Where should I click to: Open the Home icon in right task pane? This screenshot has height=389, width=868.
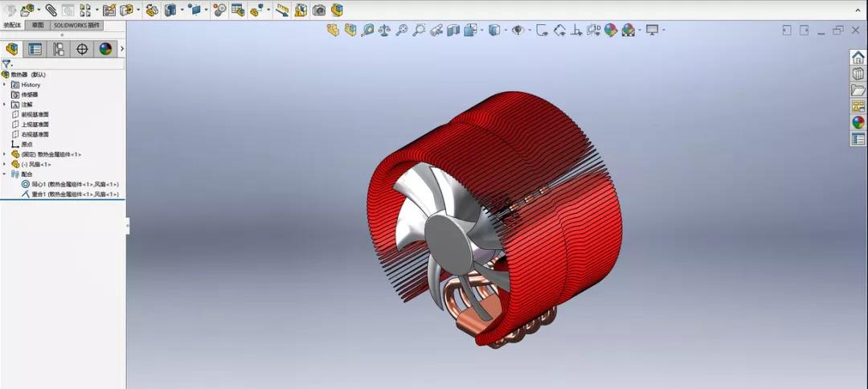pyautogui.click(x=858, y=58)
